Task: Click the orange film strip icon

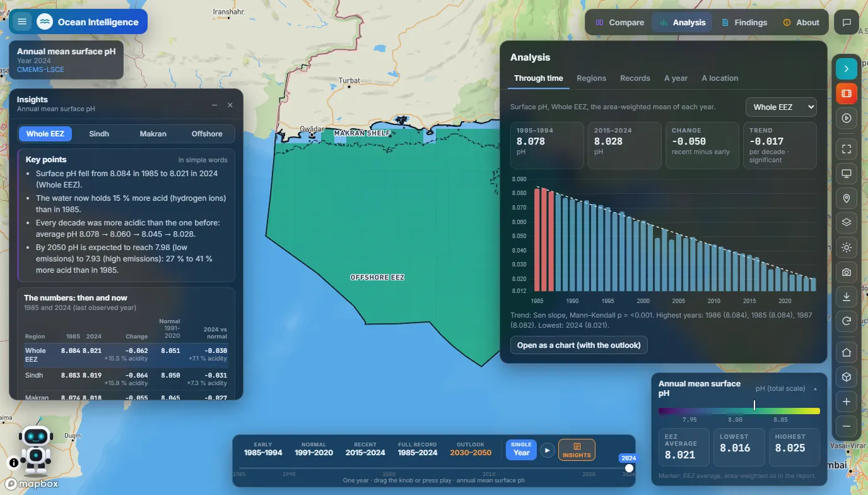Action: pyautogui.click(x=847, y=93)
